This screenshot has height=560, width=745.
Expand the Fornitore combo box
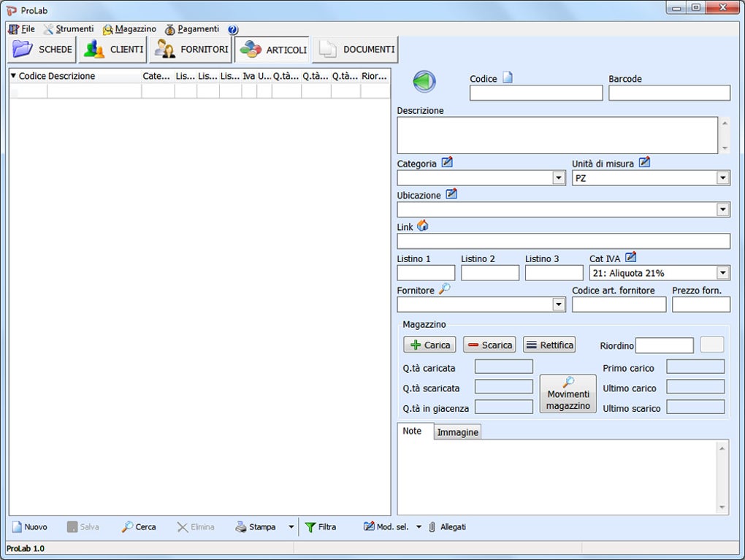[x=559, y=304]
